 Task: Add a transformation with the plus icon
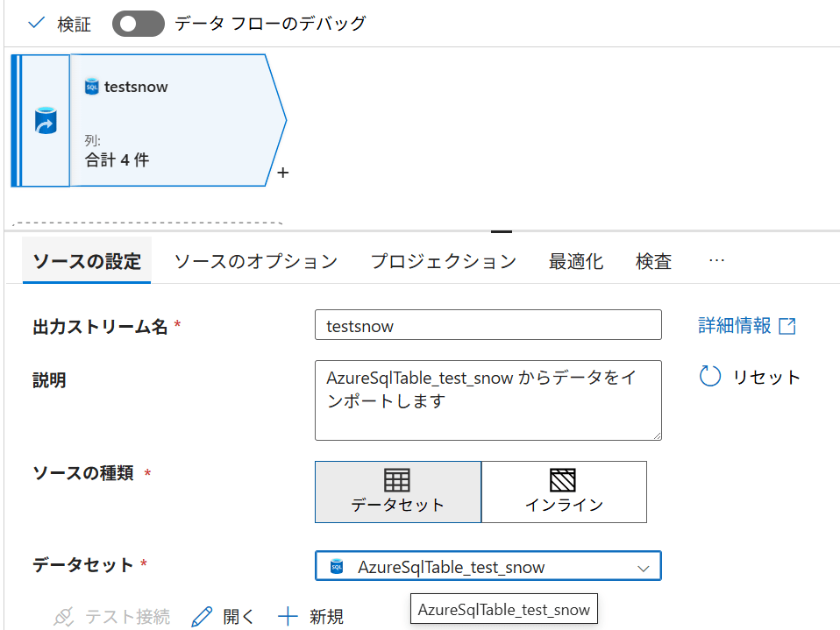coord(283,173)
